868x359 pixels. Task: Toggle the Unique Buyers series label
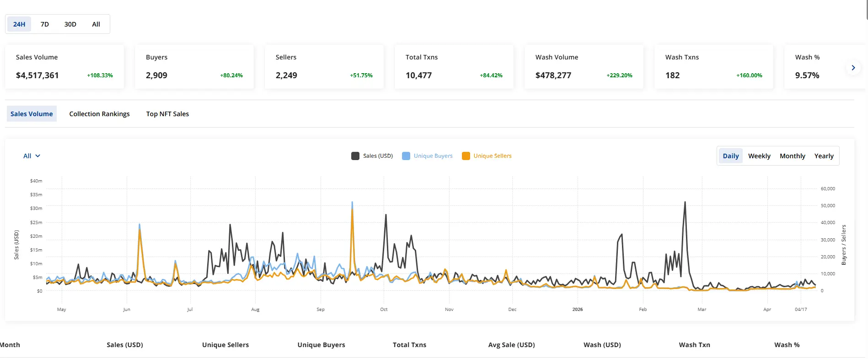click(x=433, y=156)
